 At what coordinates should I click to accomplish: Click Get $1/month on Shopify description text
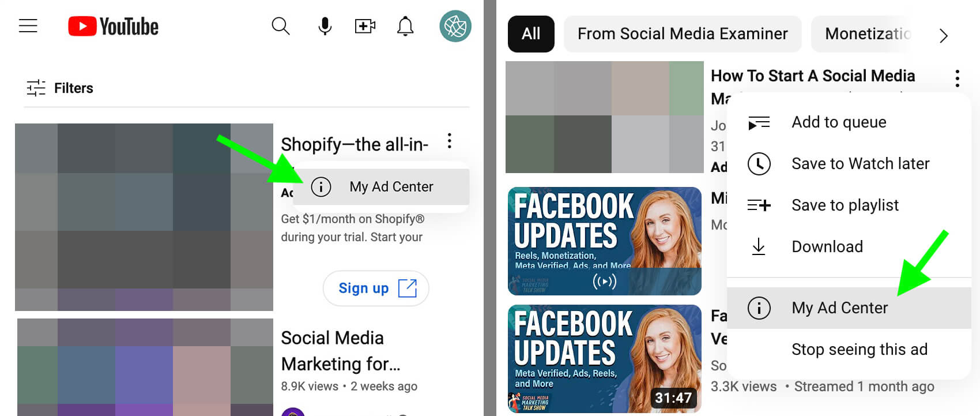[x=352, y=228]
